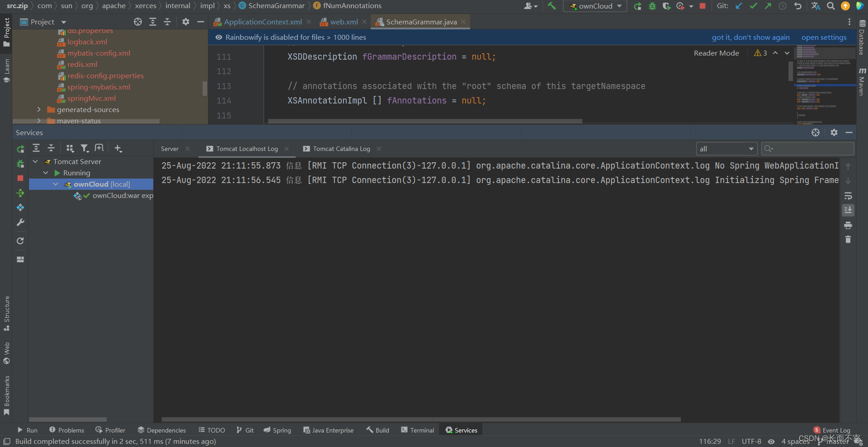Viewport: 868px width, 447px height.
Task: Click the orange IDE update icon
Action: [845, 6]
